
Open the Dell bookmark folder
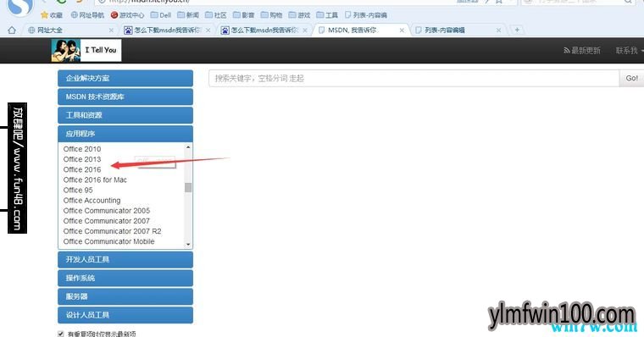(161, 15)
